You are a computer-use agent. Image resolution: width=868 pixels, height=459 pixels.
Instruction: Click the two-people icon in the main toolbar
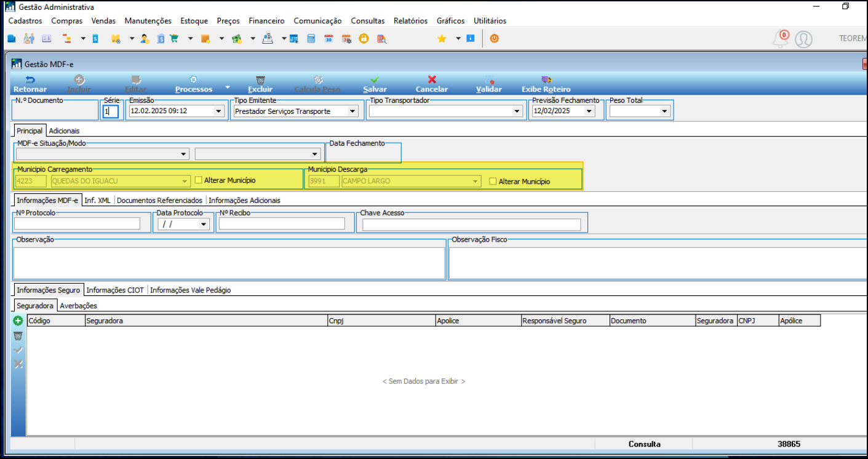point(29,38)
